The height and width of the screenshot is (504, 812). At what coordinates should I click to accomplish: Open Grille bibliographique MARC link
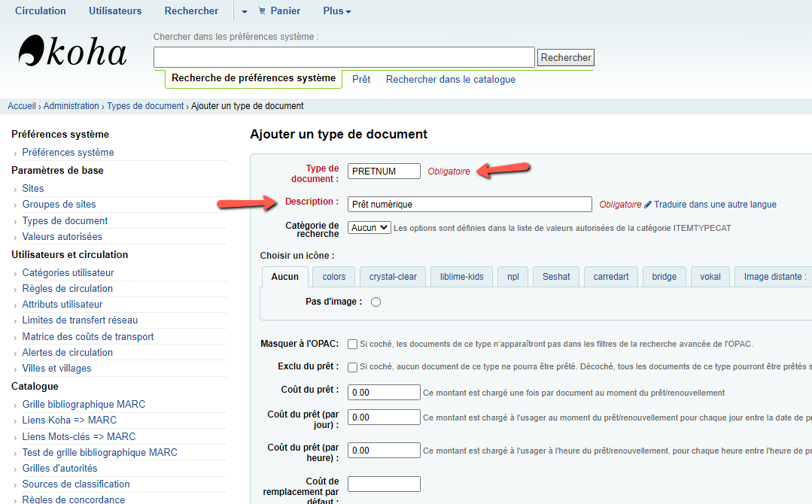tap(84, 404)
